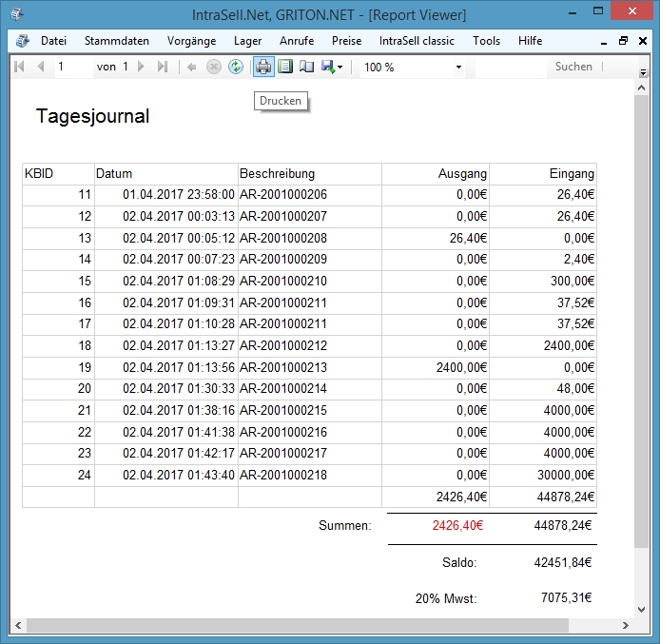Click vertical scrollbar up arrow
660x644 pixels.
tap(642, 88)
